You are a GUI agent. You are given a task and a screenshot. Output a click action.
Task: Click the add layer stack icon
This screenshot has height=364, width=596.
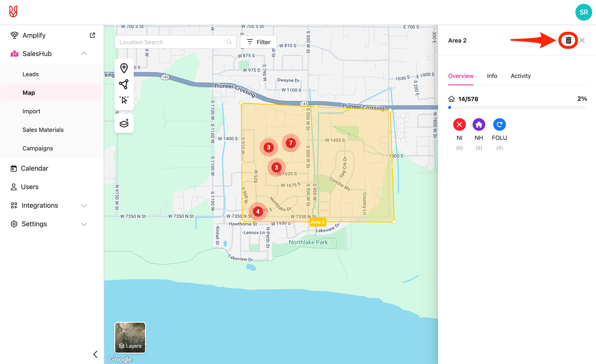124,123
